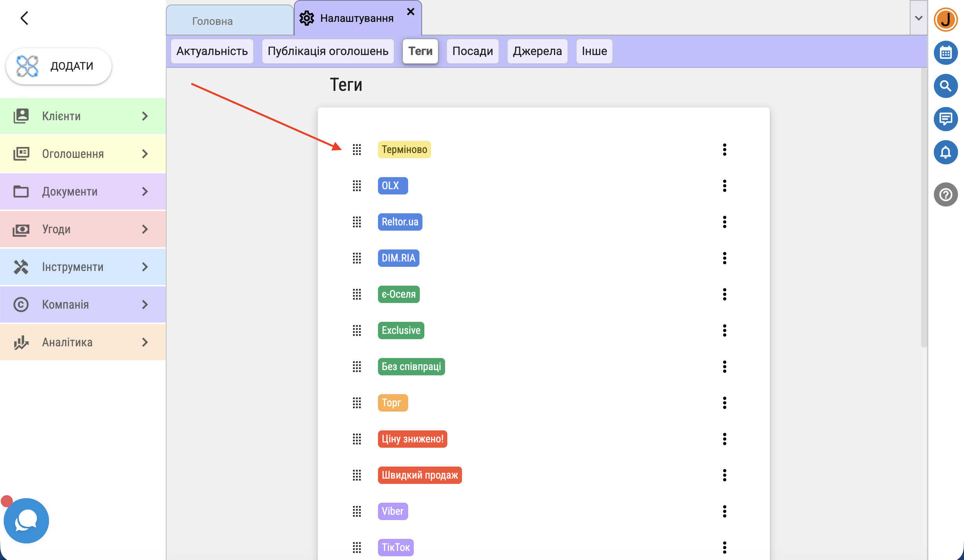This screenshot has width=964, height=560.
Task: Click the back arrow at top left
Action: [x=24, y=18]
